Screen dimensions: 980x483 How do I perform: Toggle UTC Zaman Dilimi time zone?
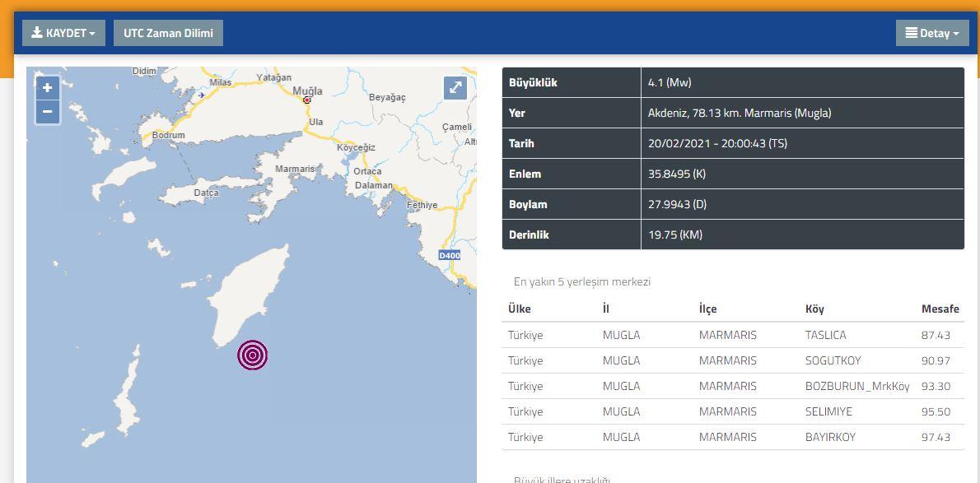(168, 33)
